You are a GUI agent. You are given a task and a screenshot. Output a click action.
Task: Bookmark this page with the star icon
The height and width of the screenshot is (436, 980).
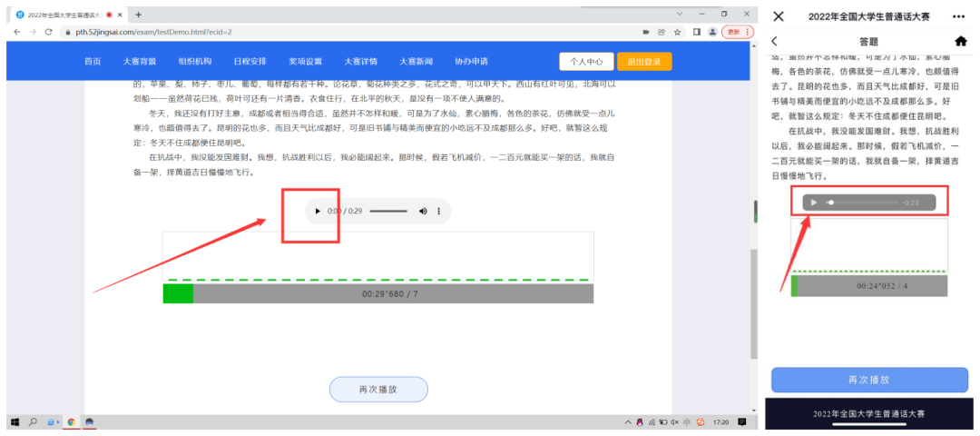pos(677,32)
